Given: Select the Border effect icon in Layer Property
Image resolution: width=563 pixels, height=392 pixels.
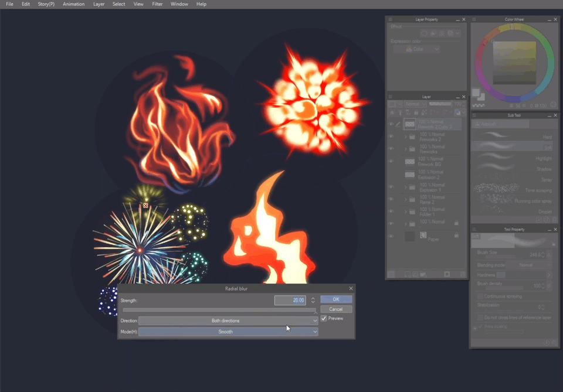Looking at the screenshot, I should (425, 33).
